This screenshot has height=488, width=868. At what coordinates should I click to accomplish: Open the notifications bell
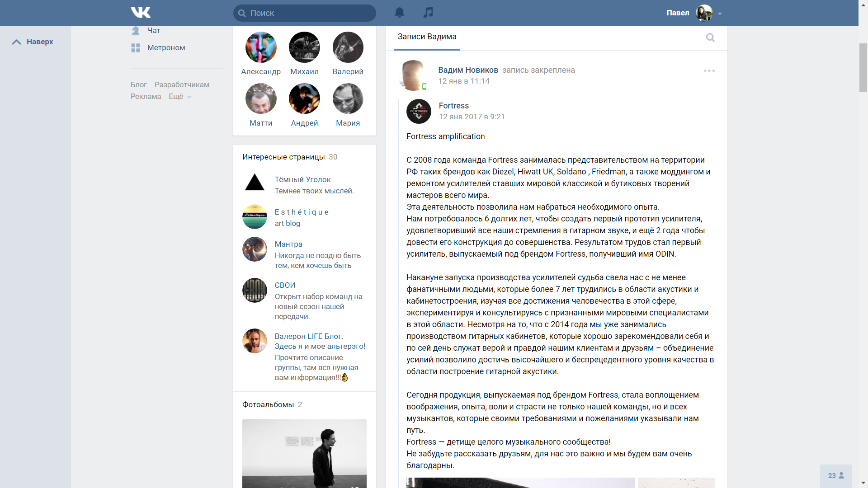click(x=400, y=13)
